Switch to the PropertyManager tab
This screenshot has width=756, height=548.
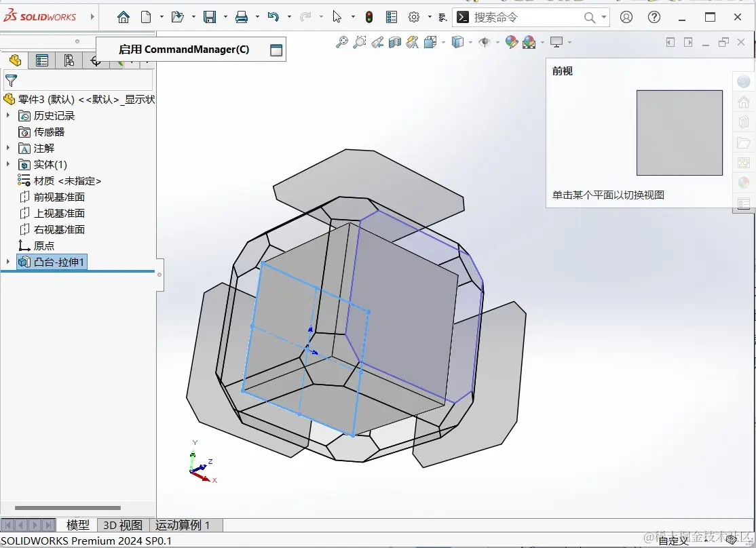42,60
